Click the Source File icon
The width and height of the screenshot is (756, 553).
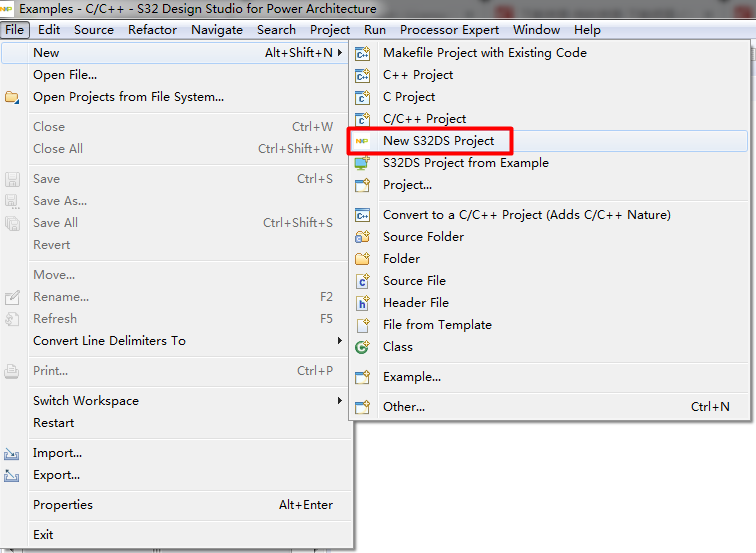pos(363,281)
